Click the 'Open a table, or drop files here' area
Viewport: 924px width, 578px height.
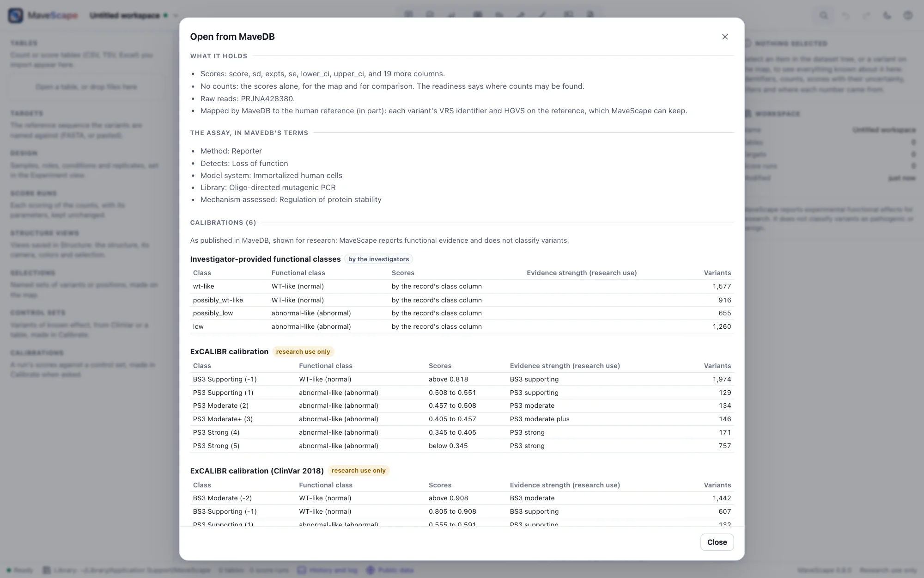pos(86,87)
